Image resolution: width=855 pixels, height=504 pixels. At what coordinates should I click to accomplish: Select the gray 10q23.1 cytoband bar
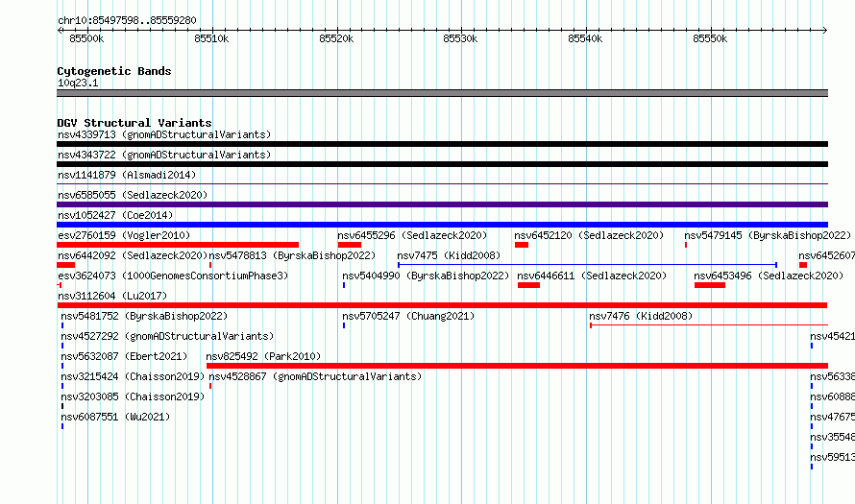coord(442,93)
